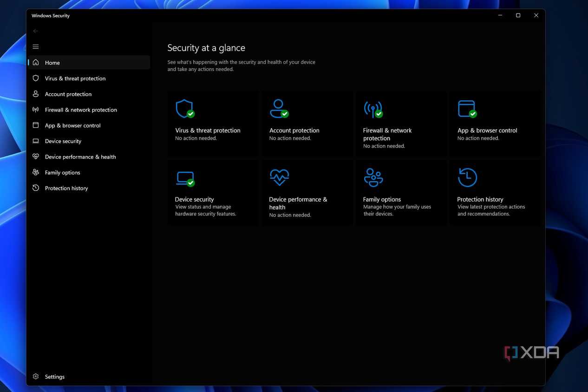Toggle the hamburger navigation menu
This screenshot has width=588, height=392.
coord(36,47)
